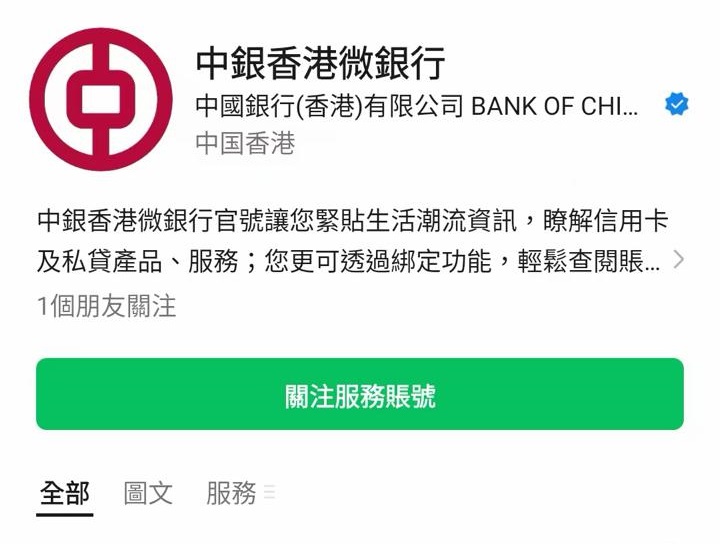The width and height of the screenshot is (720, 544).
Task: Switch to the 圖文 tab
Action: coord(148,494)
